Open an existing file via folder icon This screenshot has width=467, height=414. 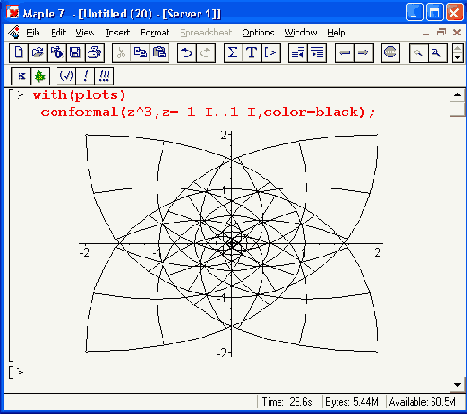(x=38, y=53)
